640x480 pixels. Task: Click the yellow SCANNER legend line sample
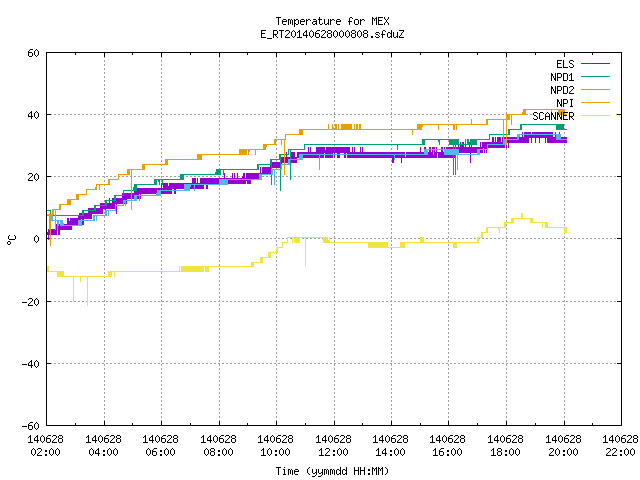595,116
